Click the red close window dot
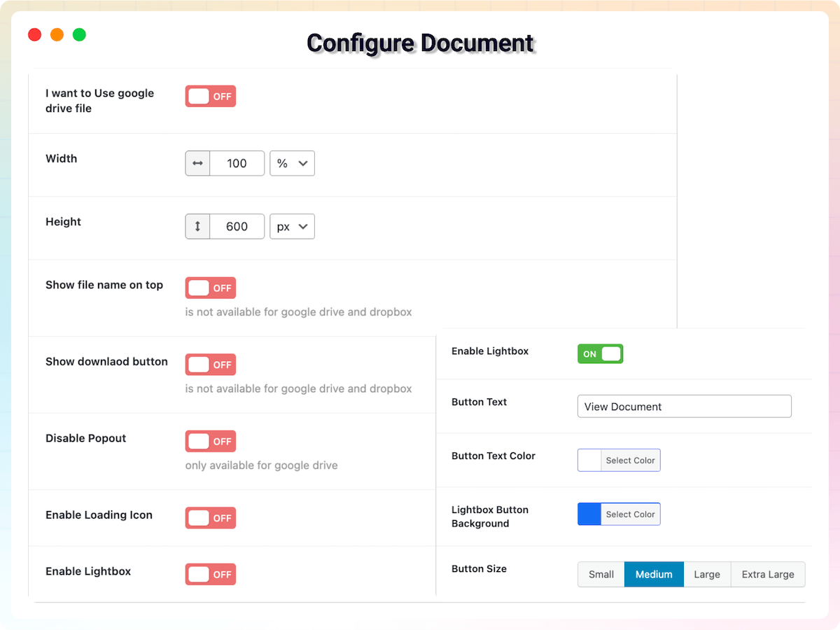This screenshot has height=630, width=840. 34,34
